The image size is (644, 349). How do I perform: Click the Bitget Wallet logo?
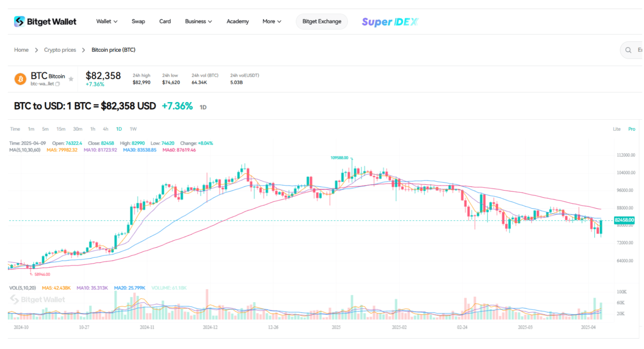45,21
